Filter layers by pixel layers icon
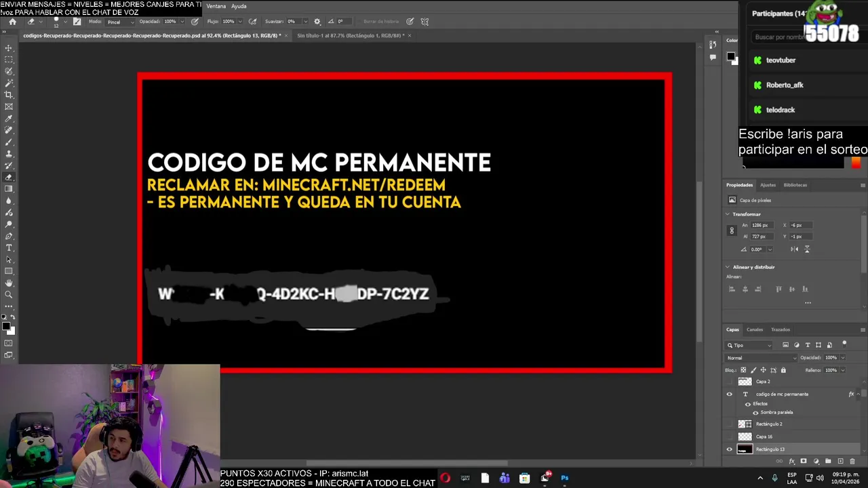The height and width of the screenshot is (488, 868). click(785, 345)
